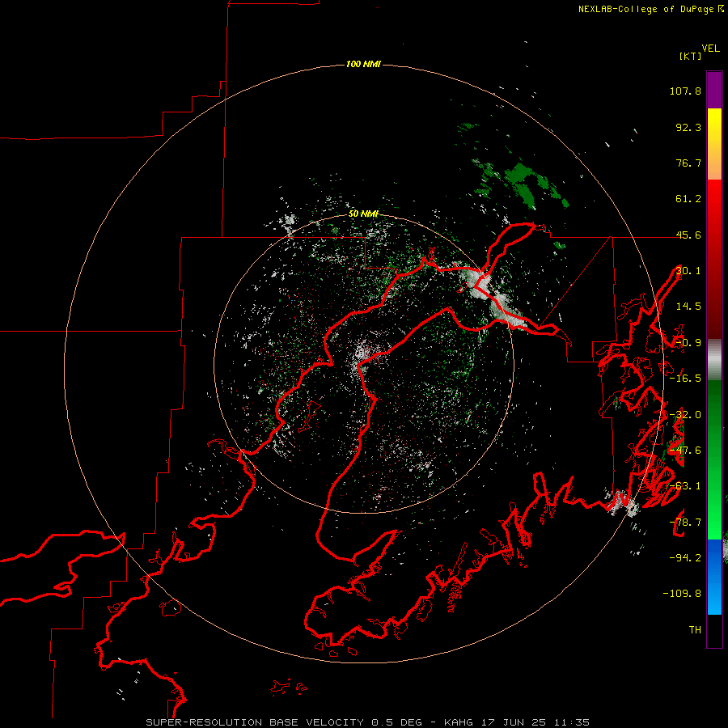
Task: Click the -0.9 velocity scale label
Action: click(x=688, y=343)
